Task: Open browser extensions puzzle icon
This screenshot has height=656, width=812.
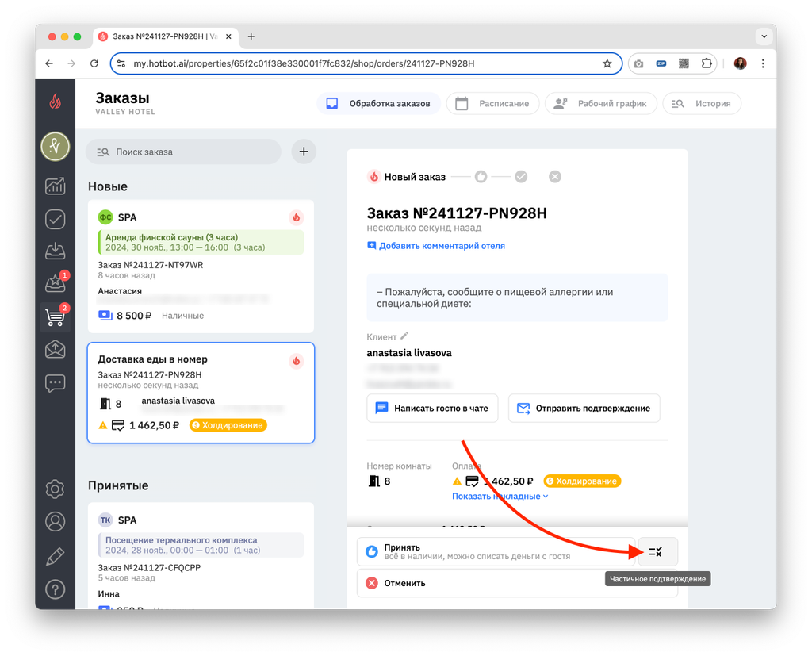Action: click(x=707, y=63)
